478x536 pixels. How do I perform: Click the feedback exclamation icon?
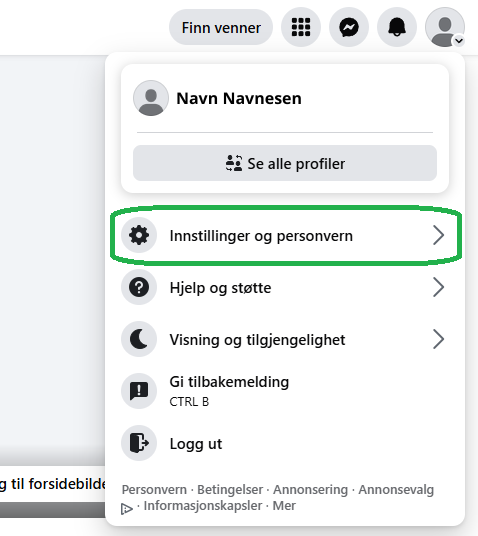tap(139, 391)
